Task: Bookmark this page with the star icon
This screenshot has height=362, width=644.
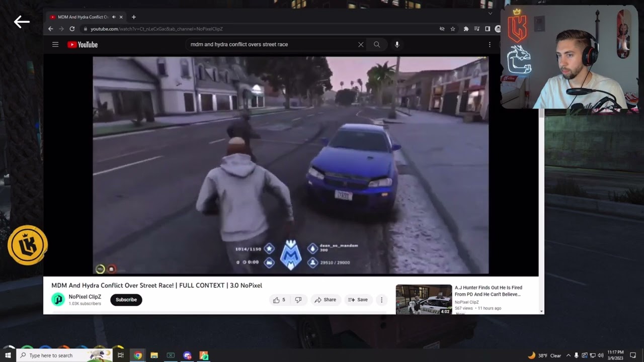Action: (x=453, y=29)
